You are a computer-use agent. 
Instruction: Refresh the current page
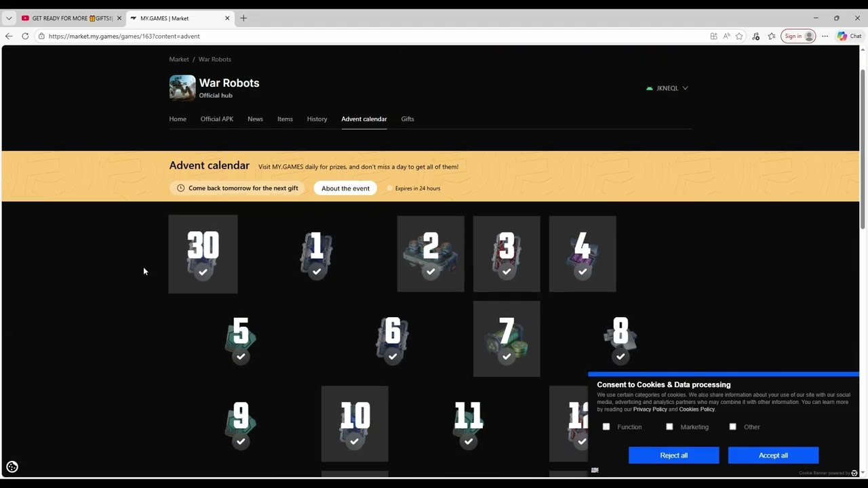[x=25, y=36]
